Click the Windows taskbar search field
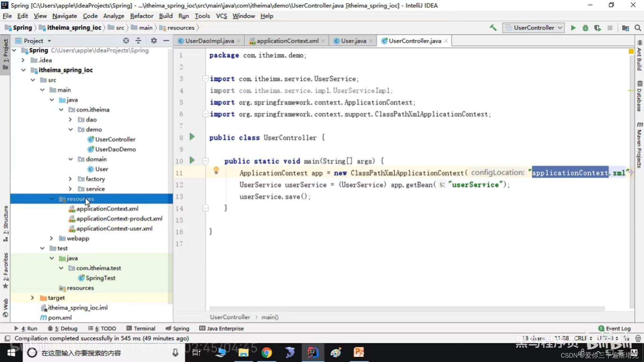 [x=104, y=353]
